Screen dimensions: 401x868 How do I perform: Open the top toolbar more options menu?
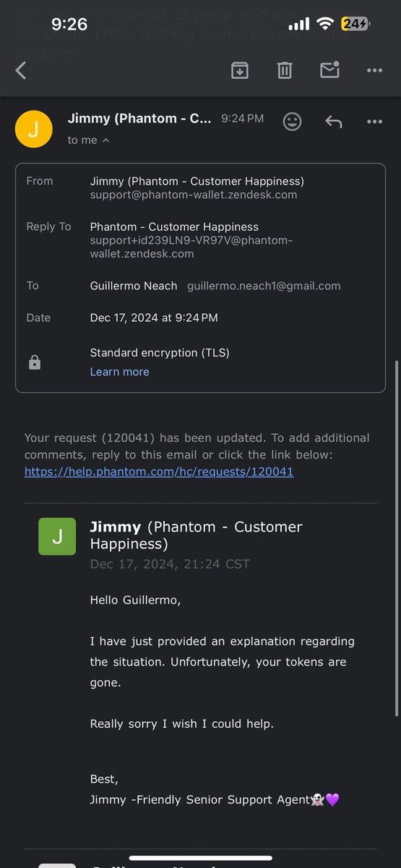tap(374, 70)
